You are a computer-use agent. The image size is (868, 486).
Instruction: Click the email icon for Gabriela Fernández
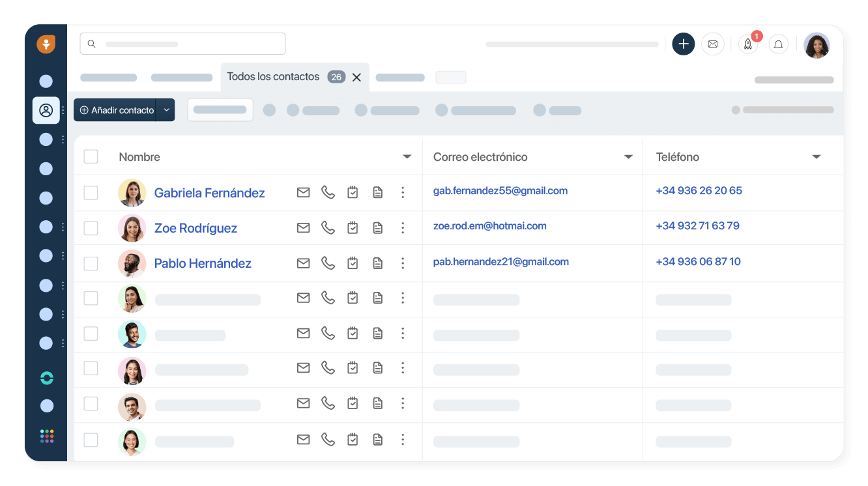click(303, 192)
